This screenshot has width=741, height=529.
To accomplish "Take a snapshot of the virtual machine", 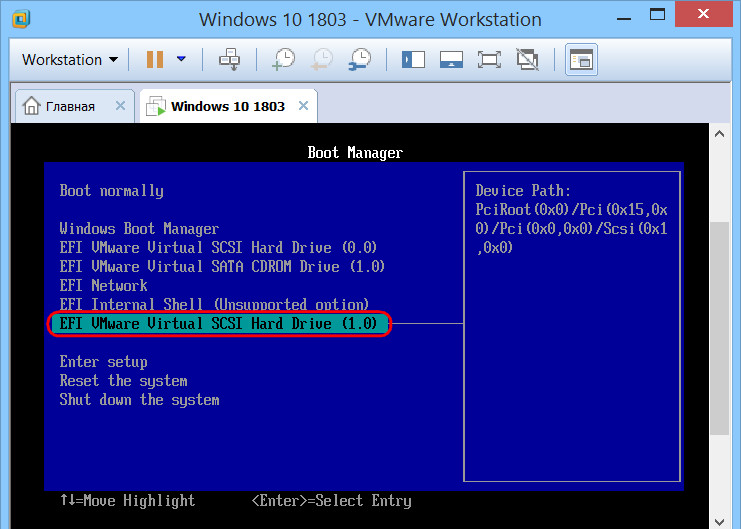I will pos(284,60).
